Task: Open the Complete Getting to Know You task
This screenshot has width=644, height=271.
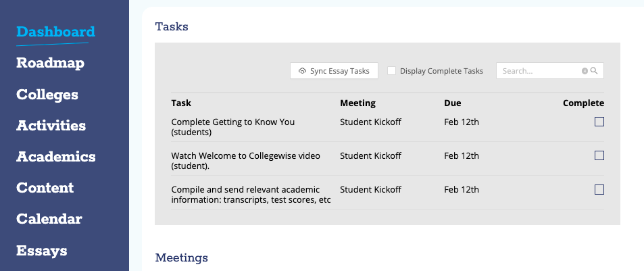Action: pyautogui.click(x=233, y=127)
